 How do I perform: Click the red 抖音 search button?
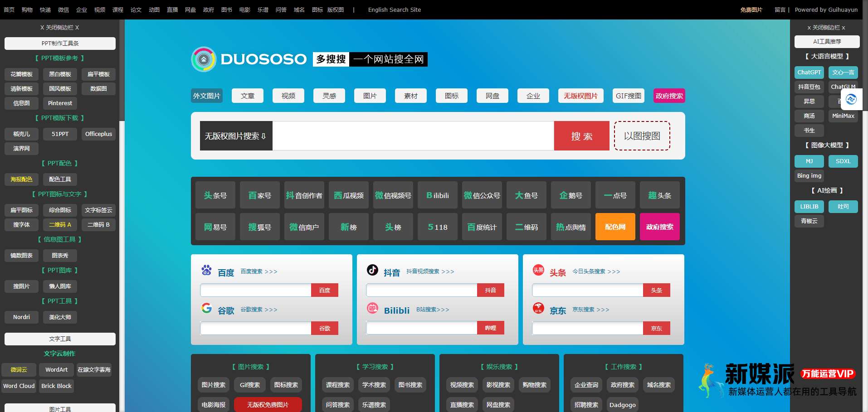(x=491, y=290)
